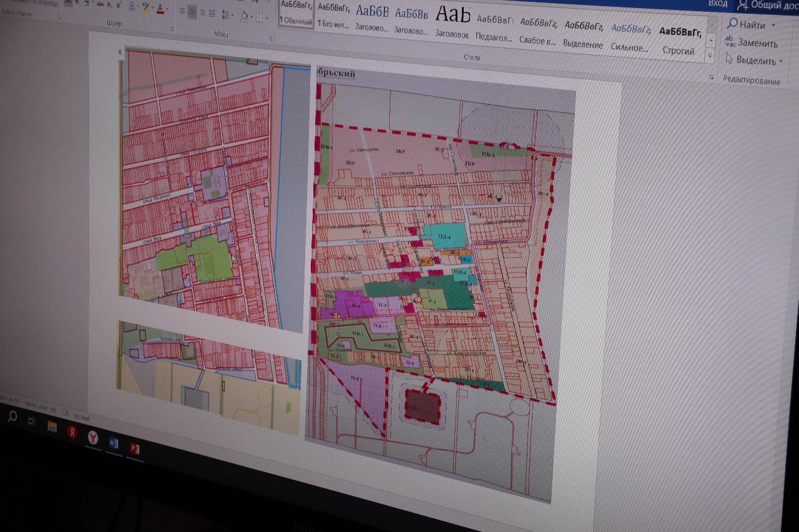The width and height of the screenshot is (799, 532).
Task: Toggle subscript formatting
Action: tap(109, 4)
